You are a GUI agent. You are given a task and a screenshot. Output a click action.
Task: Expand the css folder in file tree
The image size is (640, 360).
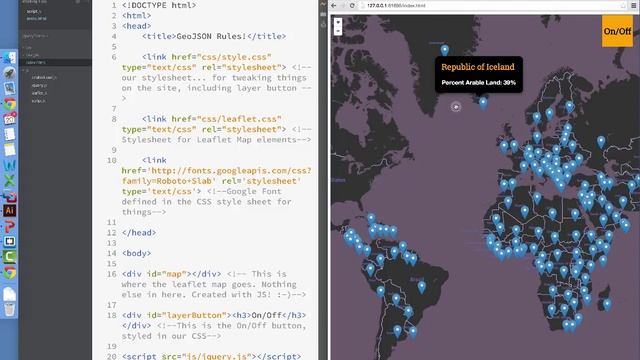(29, 47)
